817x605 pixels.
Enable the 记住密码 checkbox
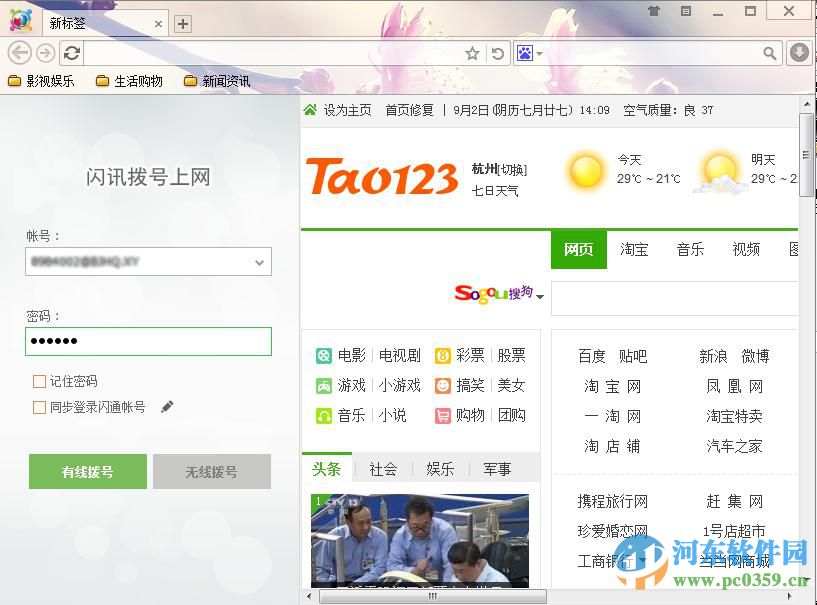coord(37,381)
